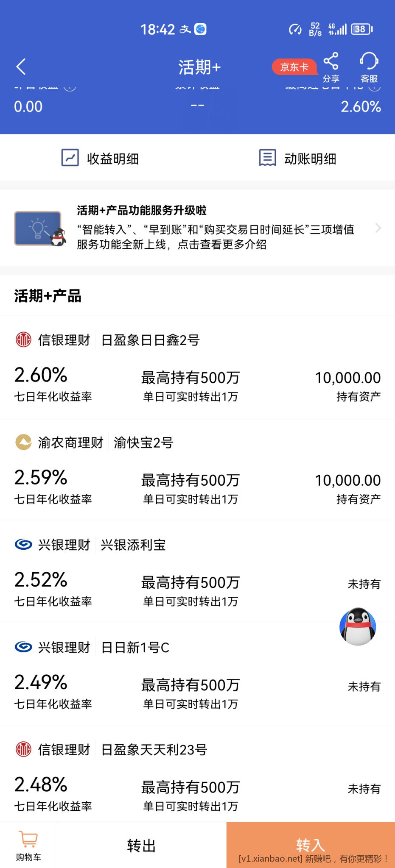The width and height of the screenshot is (395, 868).
Task: Tap the 2.60% seven-day yield header value
Action: click(x=361, y=106)
